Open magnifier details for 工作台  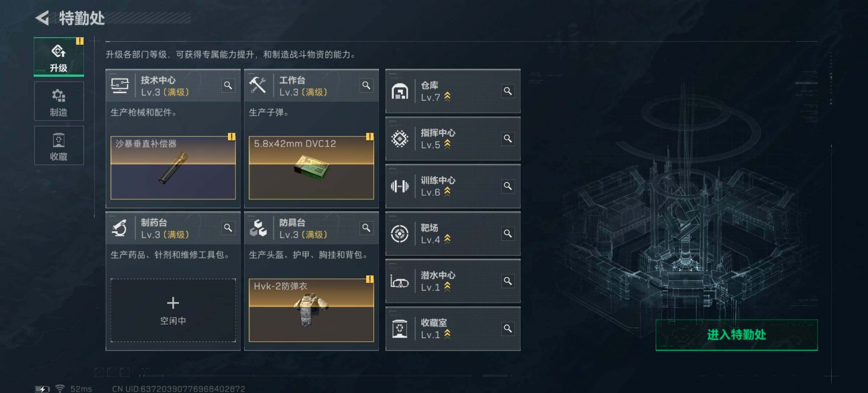(x=366, y=86)
